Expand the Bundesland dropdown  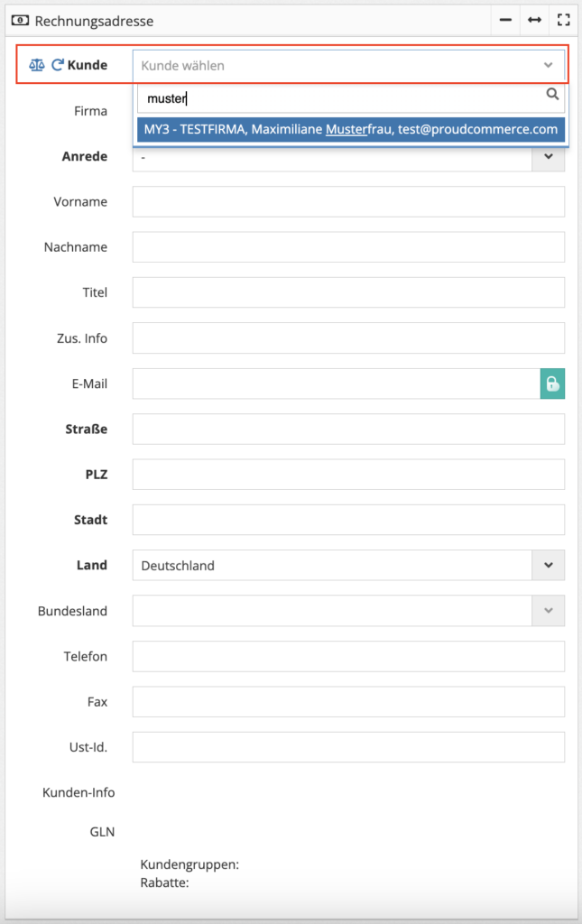[348, 611]
